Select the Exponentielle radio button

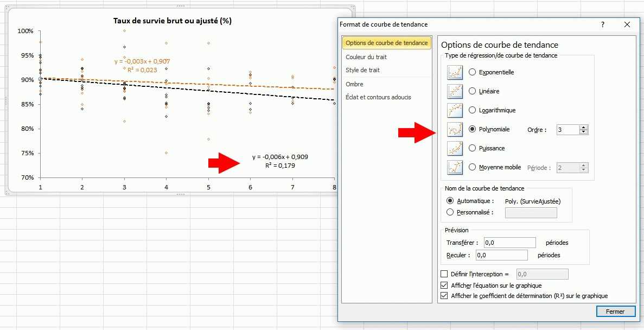tap(473, 72)
